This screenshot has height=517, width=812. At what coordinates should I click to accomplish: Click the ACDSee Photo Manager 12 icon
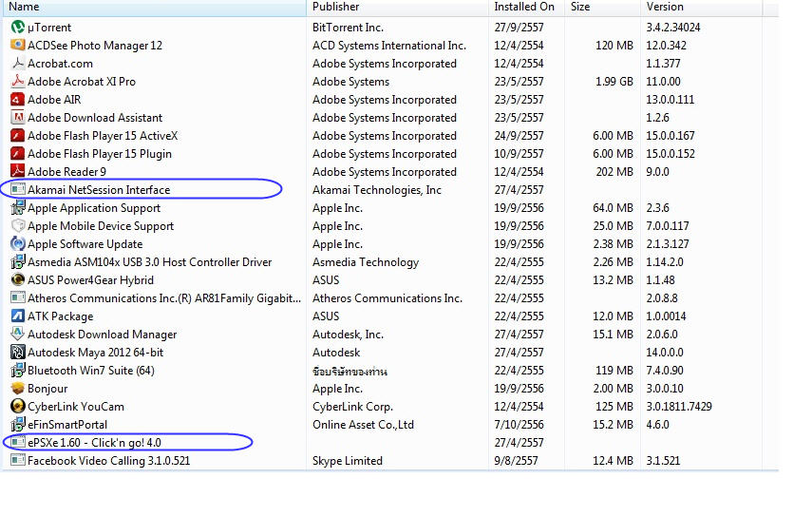18,45
